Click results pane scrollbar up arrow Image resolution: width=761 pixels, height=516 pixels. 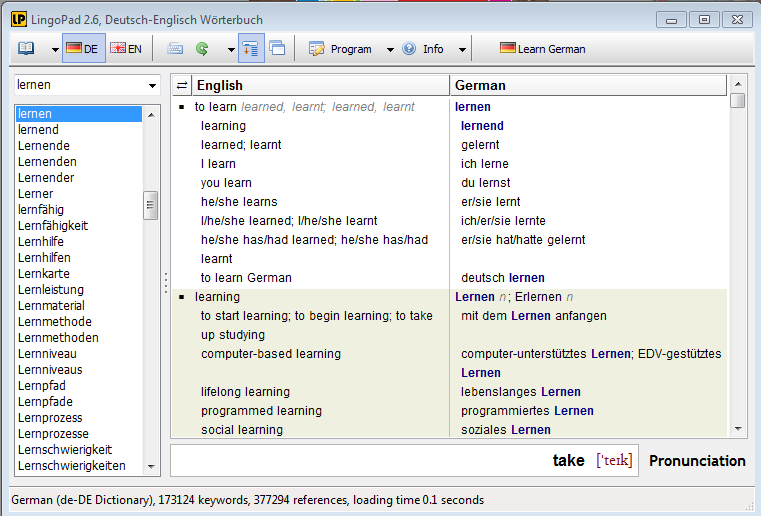738,84
